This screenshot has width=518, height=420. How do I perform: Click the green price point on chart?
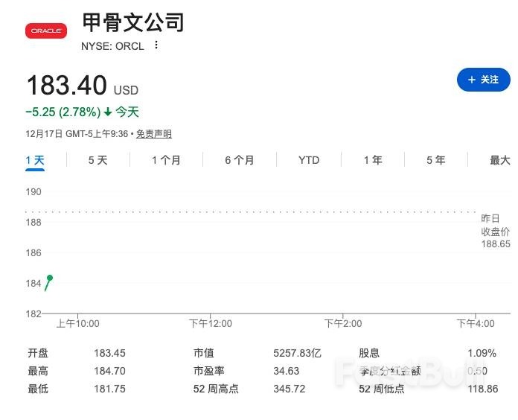50,278
